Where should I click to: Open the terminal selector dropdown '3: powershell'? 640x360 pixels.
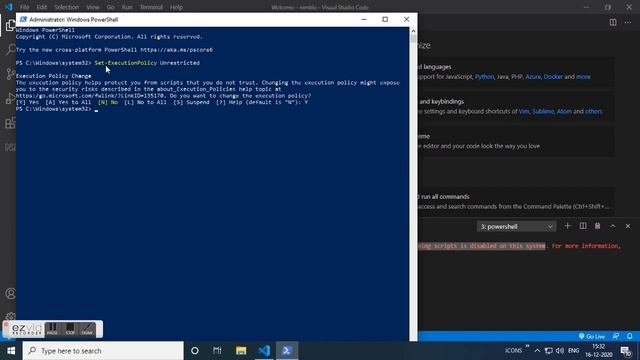tap(516, 227)
